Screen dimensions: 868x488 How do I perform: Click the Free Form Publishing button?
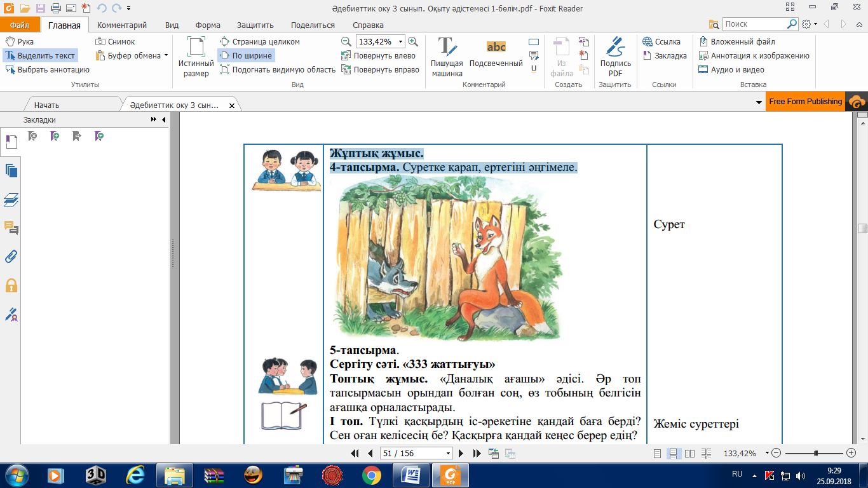tap(805, 102)
